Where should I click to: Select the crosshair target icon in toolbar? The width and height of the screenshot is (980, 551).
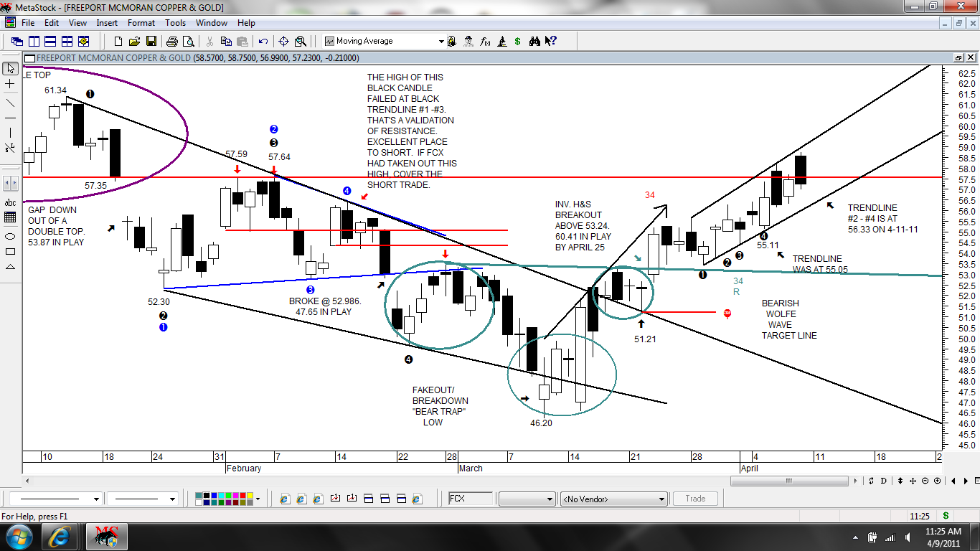tap(283, 41)
